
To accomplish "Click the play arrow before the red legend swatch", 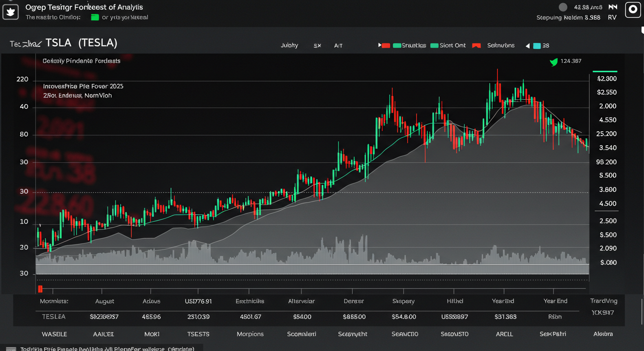I will 380,46.
